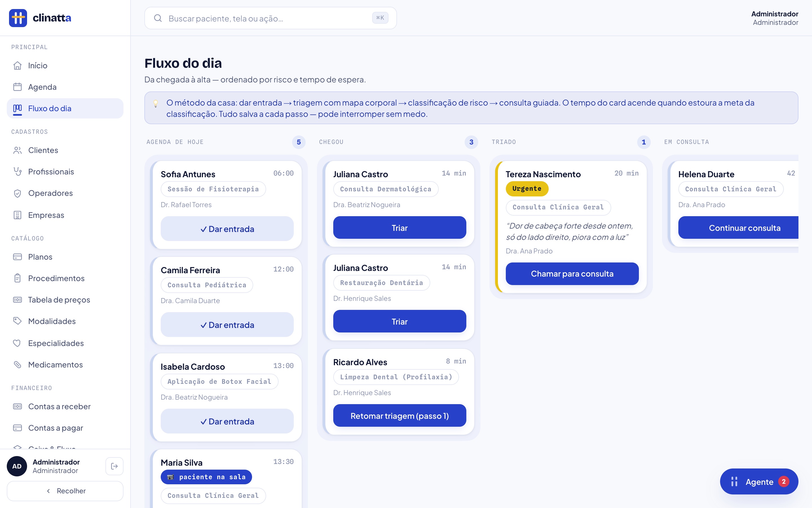The image size is (812, 508).
Task: Open the Agenda menu item
Action: pos(65,87)
